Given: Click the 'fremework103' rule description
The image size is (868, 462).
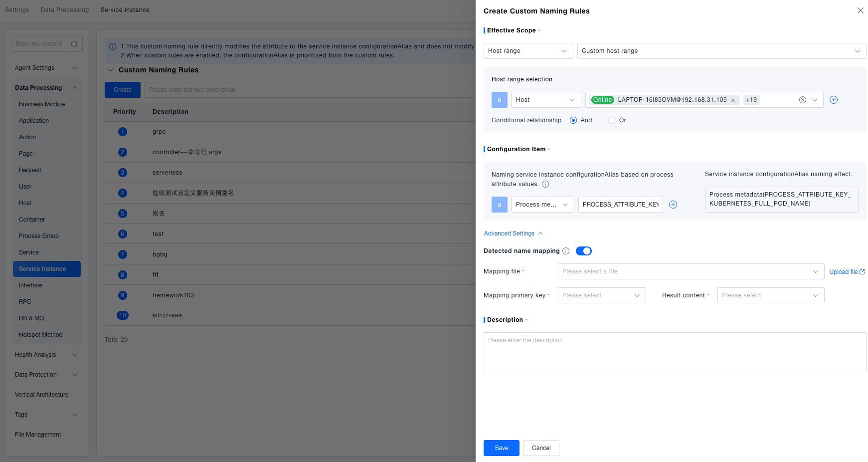Looking at the screenshot, I should (173, 295).
